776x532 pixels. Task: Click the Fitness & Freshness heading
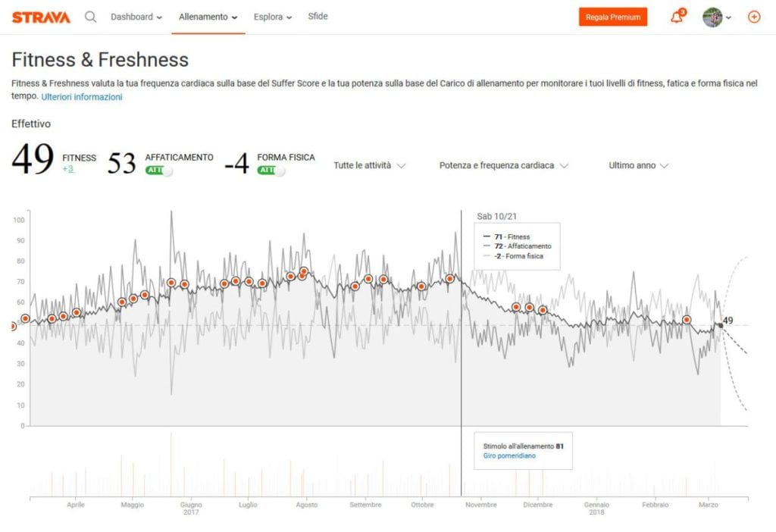[100, 60]
